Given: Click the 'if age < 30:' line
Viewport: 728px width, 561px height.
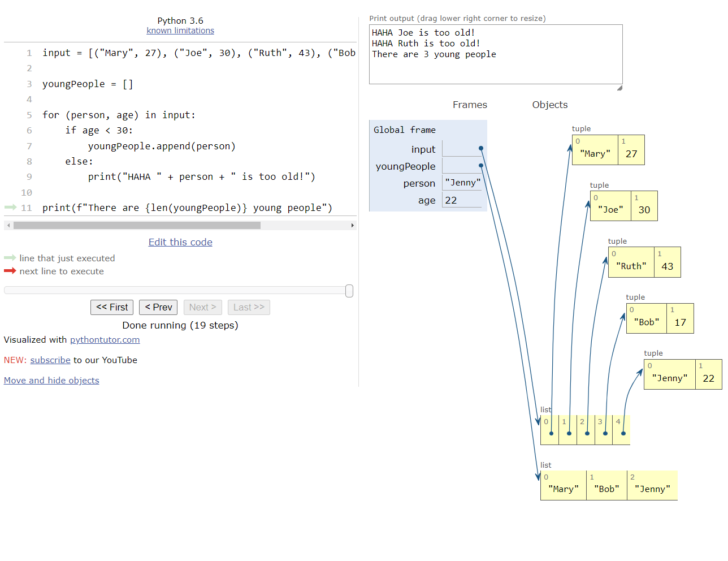Looking at the screenshot, I should click(x=99, y=131).
